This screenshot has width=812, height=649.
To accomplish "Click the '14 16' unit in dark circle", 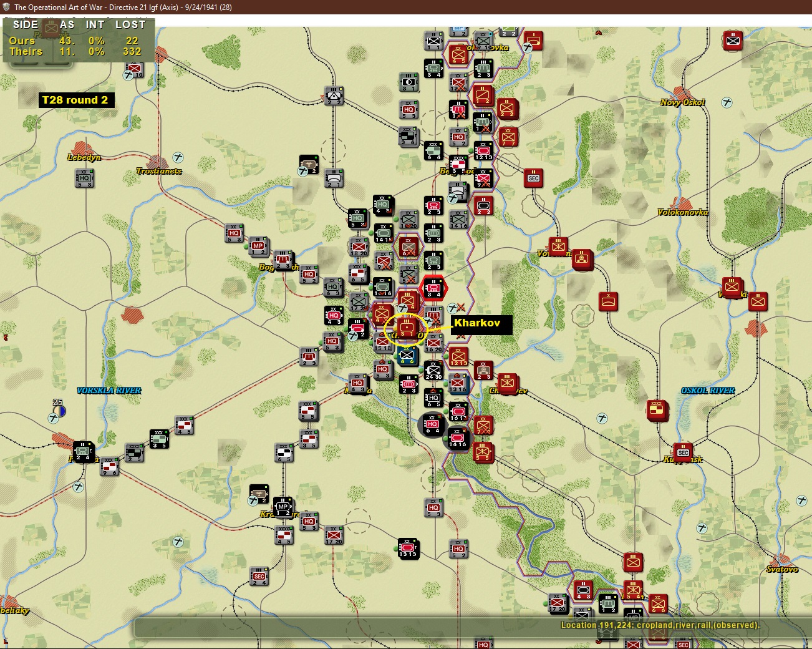I will click(x=457, y=439).
